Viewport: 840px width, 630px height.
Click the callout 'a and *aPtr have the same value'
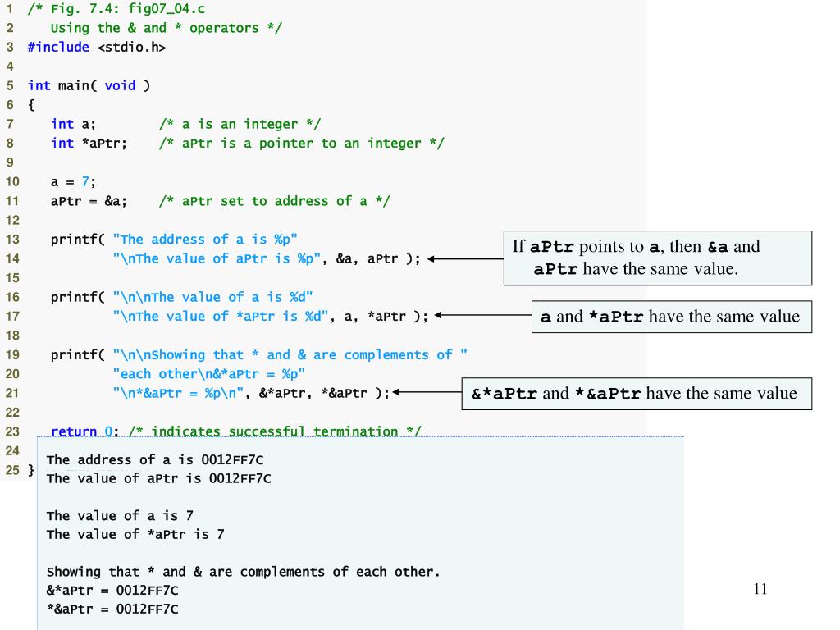coord(671,317)
